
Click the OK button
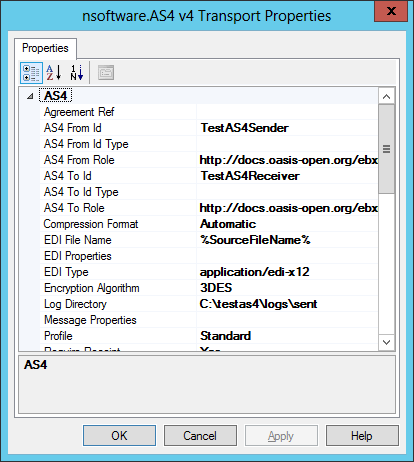coord(119,435)
